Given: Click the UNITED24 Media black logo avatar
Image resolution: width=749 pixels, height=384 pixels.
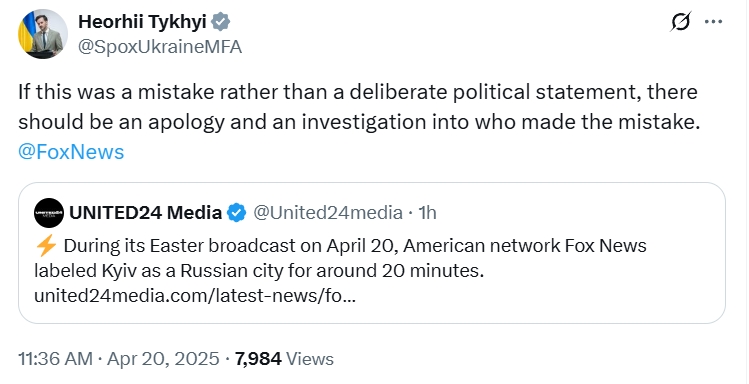Looking at the screenshot, I should 49,213.
